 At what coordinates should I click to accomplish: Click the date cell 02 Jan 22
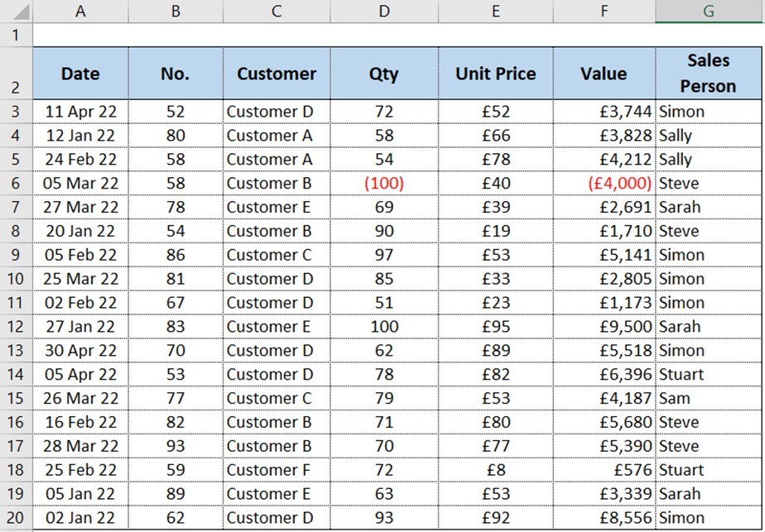pyautogui.click(x=80, y=519)
